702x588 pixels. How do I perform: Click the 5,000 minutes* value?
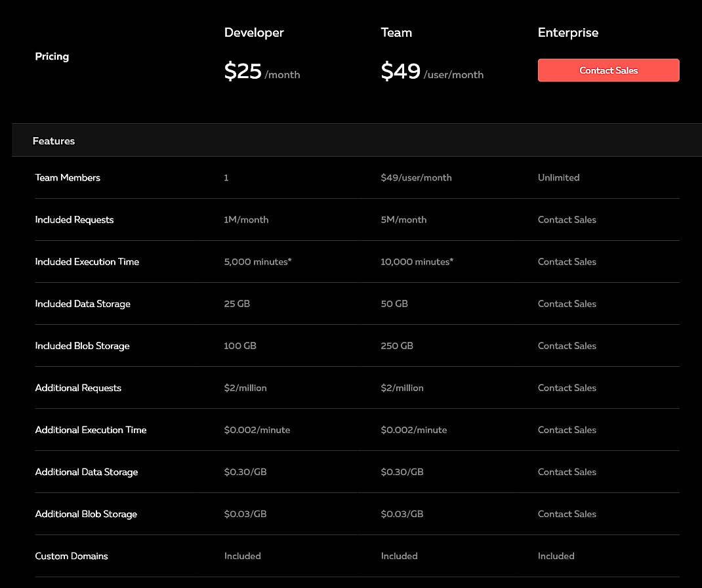[x=257, y=262]
